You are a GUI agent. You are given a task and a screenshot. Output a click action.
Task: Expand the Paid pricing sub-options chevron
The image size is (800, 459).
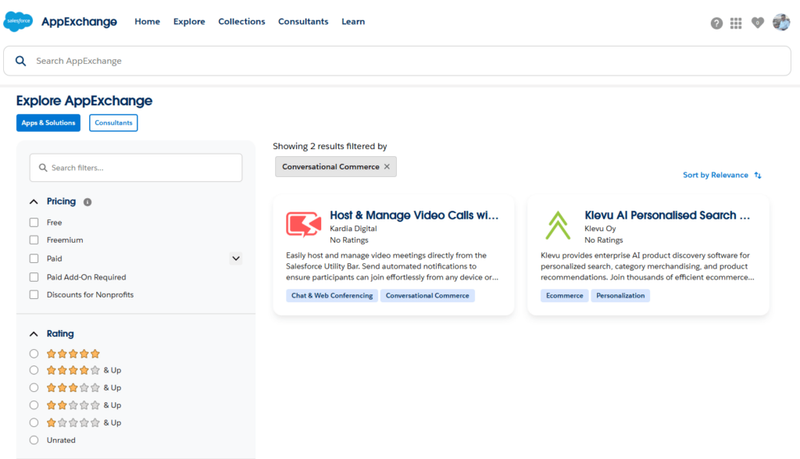tap(236, 259)
